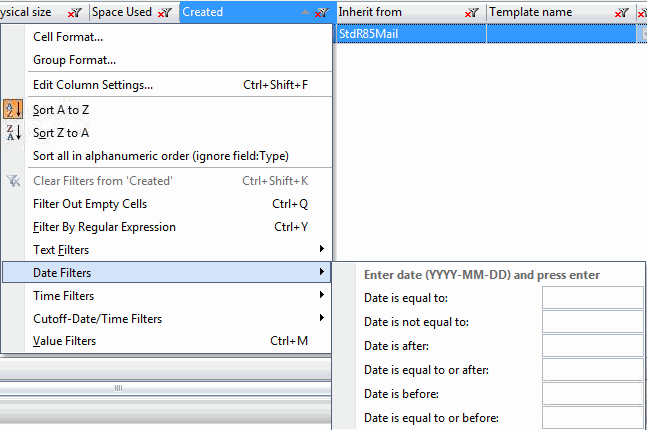Click the horizontal scrollbar grip
The image size is (647, 430).
pyautogui.click(x=118, y=388)
